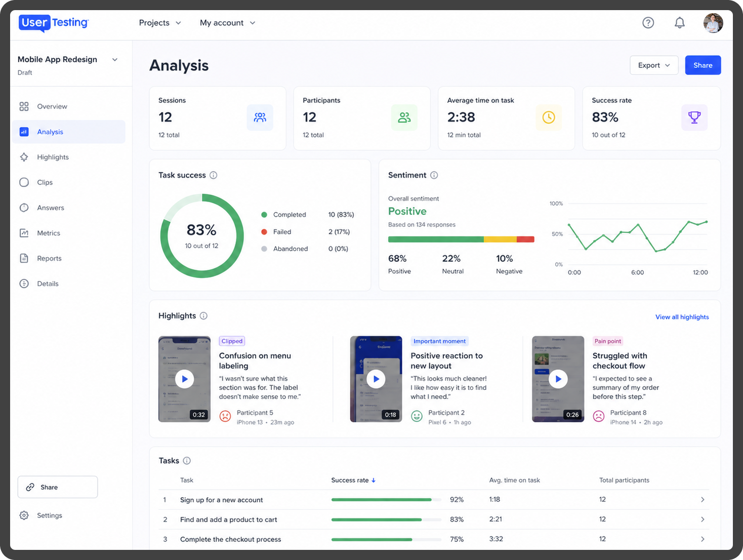Click the yellow neutral sentiment bar segment
Viewport: 743px width, 560px height.
tap(500, 239)
